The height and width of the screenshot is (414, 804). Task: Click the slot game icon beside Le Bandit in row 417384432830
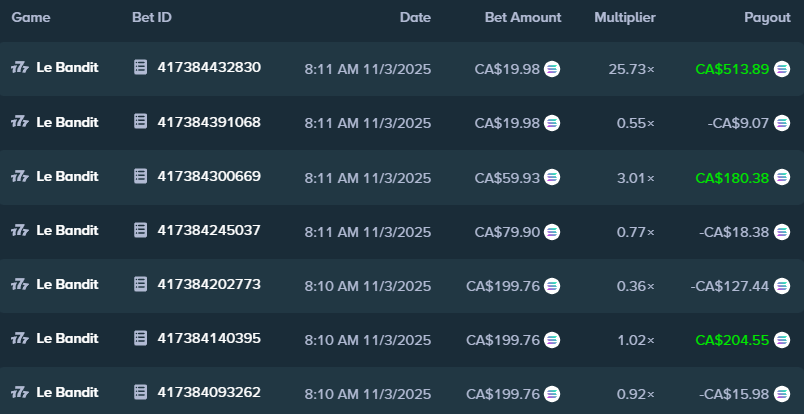click(20, 68)
